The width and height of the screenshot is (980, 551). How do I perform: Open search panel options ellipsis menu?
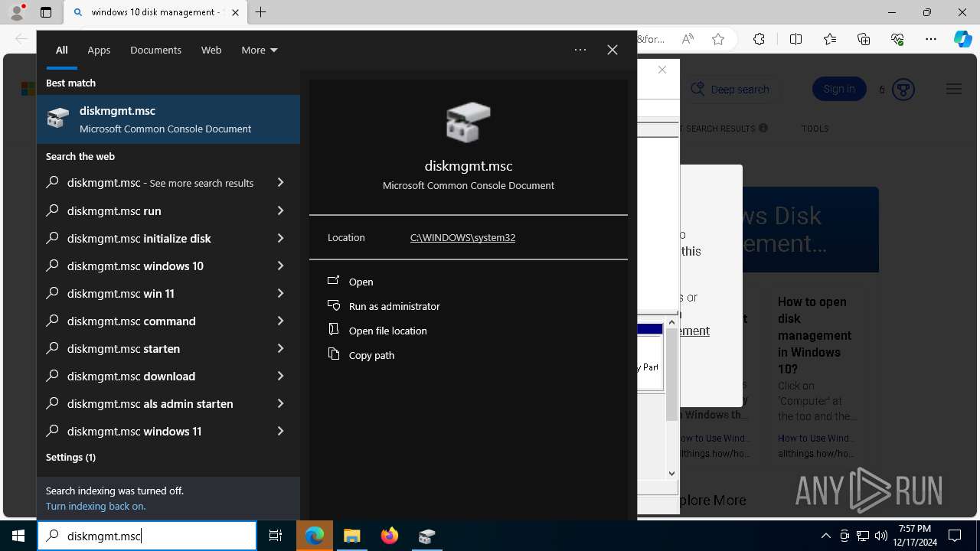580,50
